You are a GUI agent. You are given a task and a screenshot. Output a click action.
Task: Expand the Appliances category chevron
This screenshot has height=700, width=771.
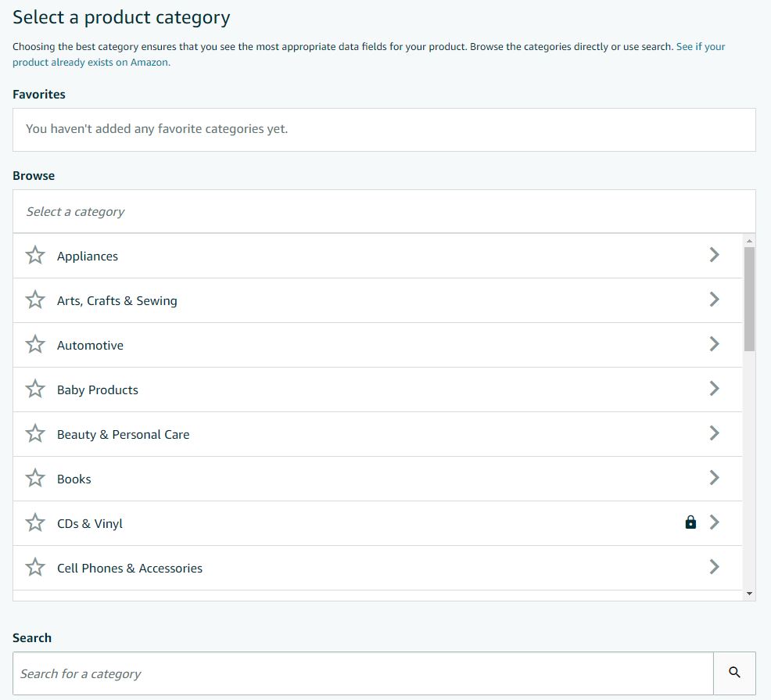[x=715, y=255]
